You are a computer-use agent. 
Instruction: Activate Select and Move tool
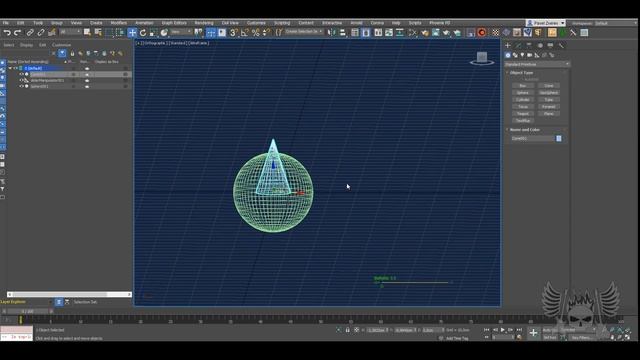pyautogui.click(x=132, y=33)
